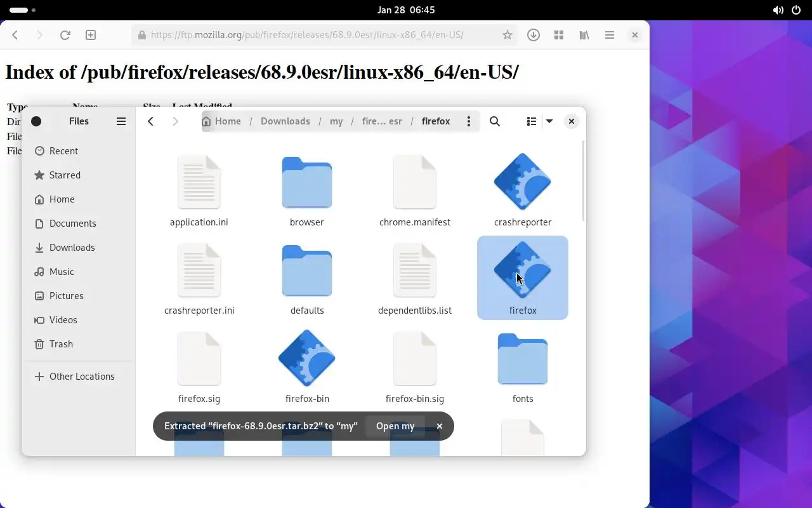The image size is (812, 508).
Task: Select Pictures in the sidebar
Action: [x=79, y=296]
